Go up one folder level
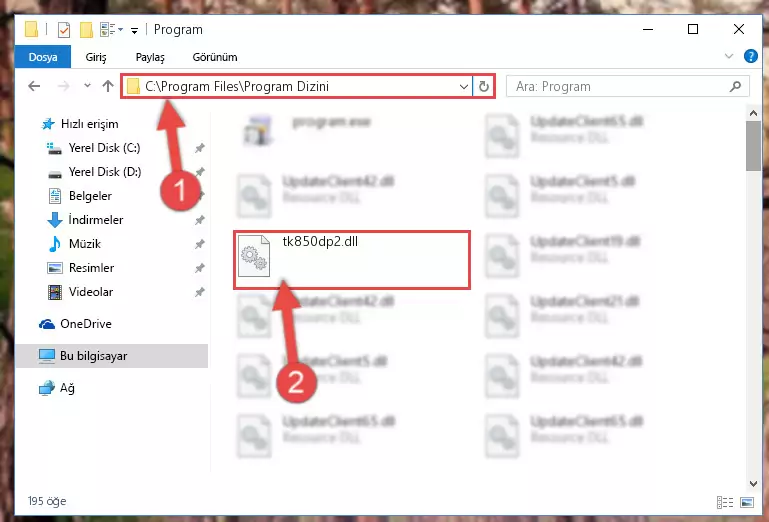The height and width of the screenshot is (522, 769). click(108, 86)
